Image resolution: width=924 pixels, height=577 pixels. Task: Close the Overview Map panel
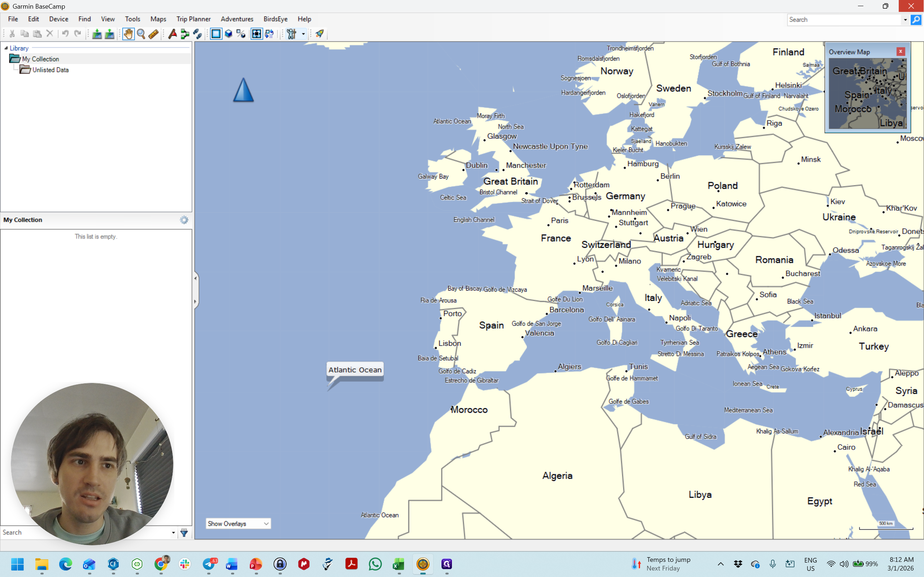pos(901,52)
